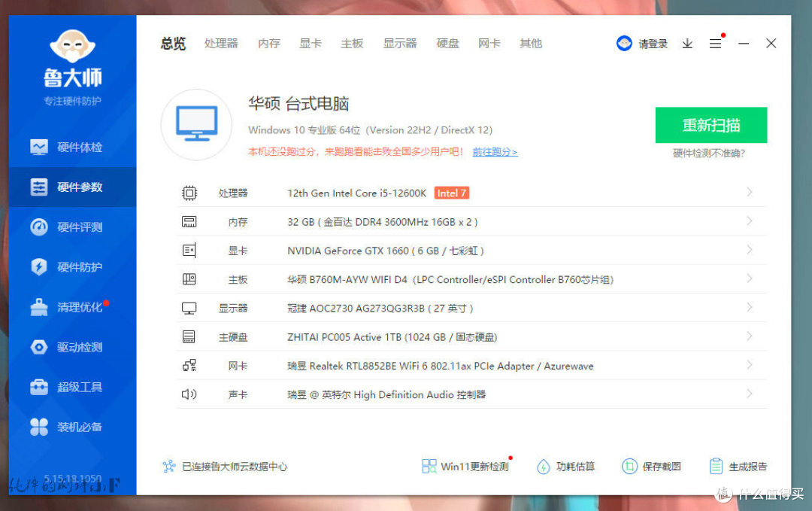Go to 硬件防护 section
The image size is (812, 511).
click(x=72, y=267)
